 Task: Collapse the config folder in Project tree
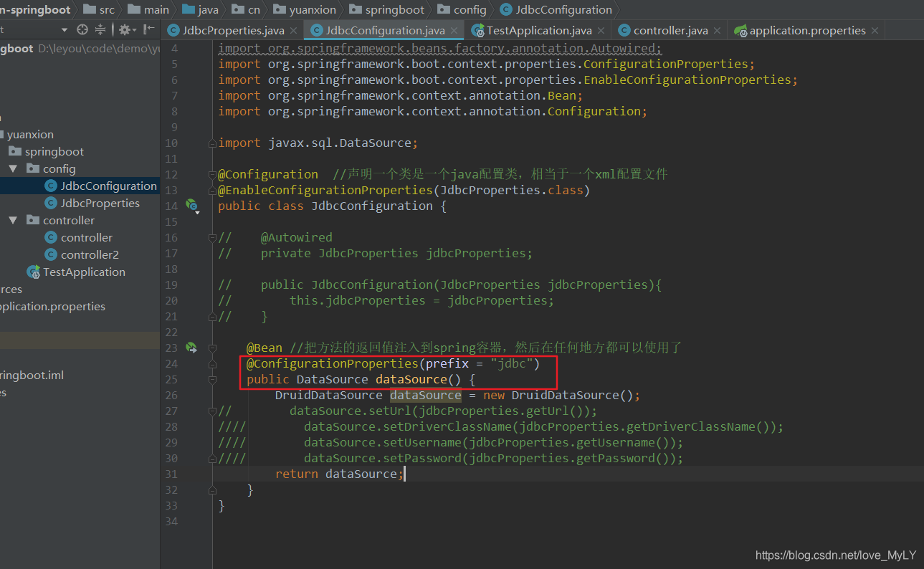[x=13, y=168]
